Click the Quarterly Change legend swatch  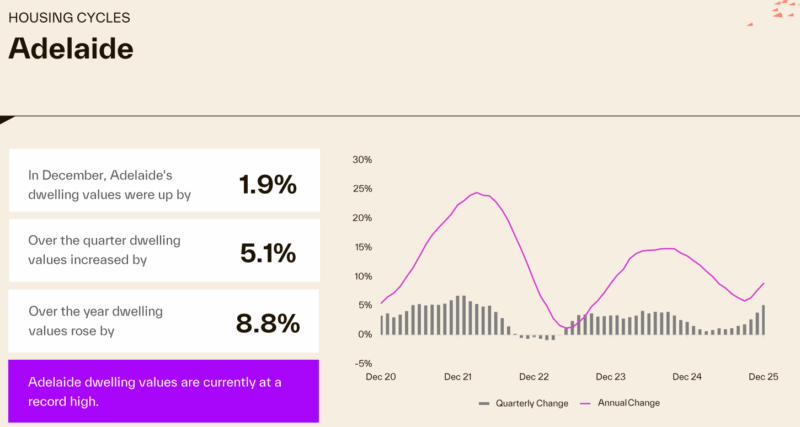485,403
